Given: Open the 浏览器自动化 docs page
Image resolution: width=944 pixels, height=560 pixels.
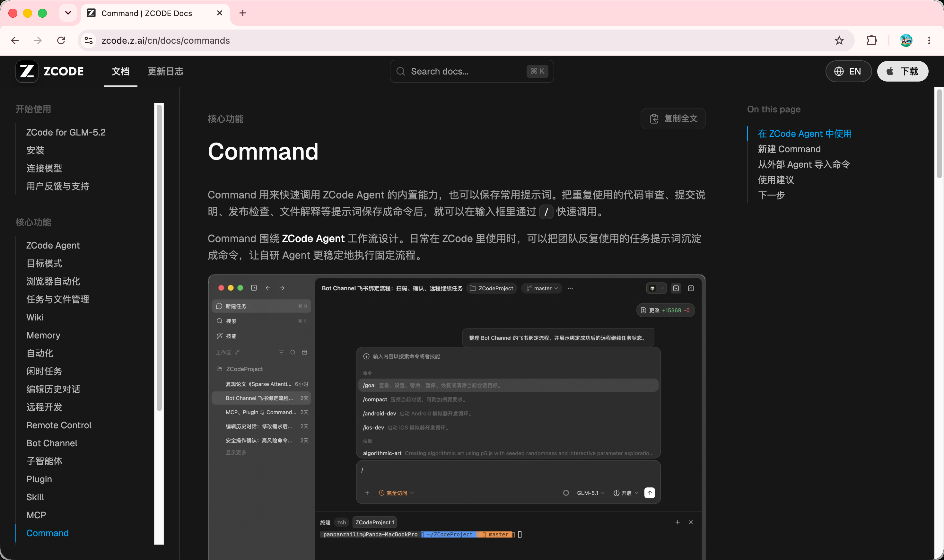Looking at the screenshot, I should click(x=53, y=281).
